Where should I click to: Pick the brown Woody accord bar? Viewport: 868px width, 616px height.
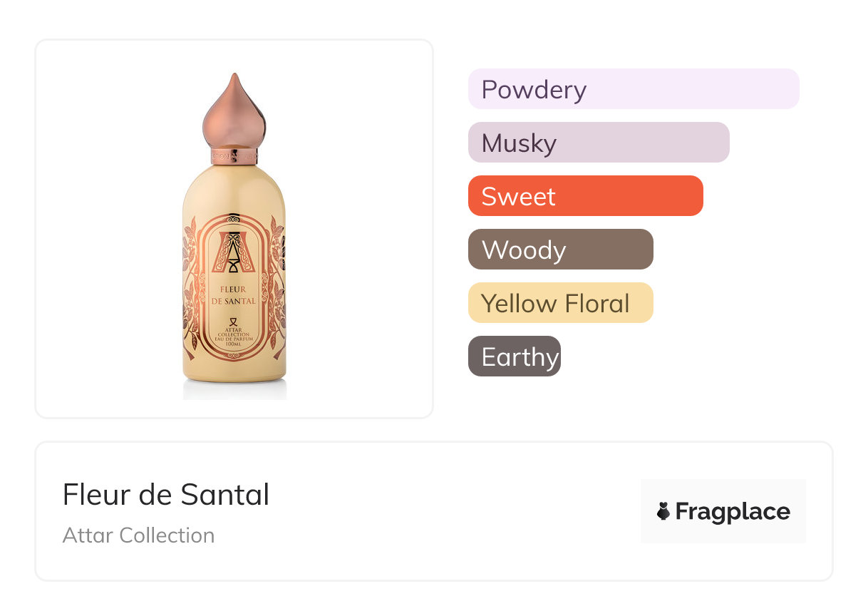[560, 250]
